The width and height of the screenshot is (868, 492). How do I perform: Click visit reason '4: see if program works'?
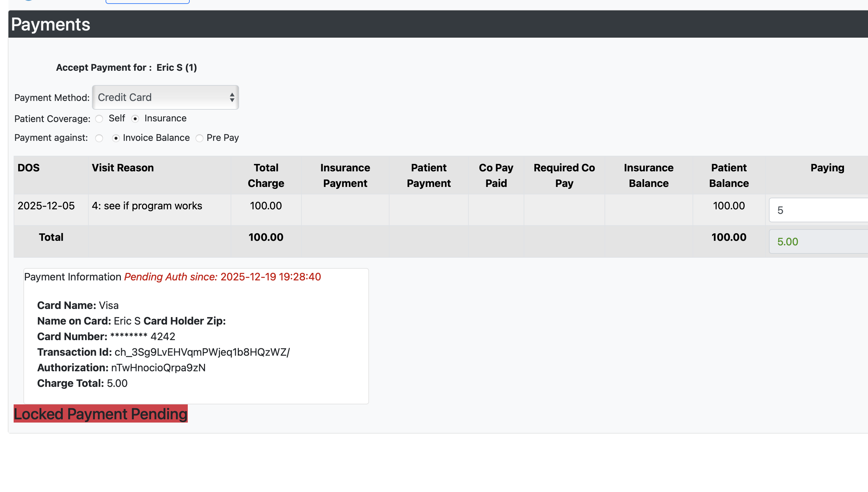[147, 206]
